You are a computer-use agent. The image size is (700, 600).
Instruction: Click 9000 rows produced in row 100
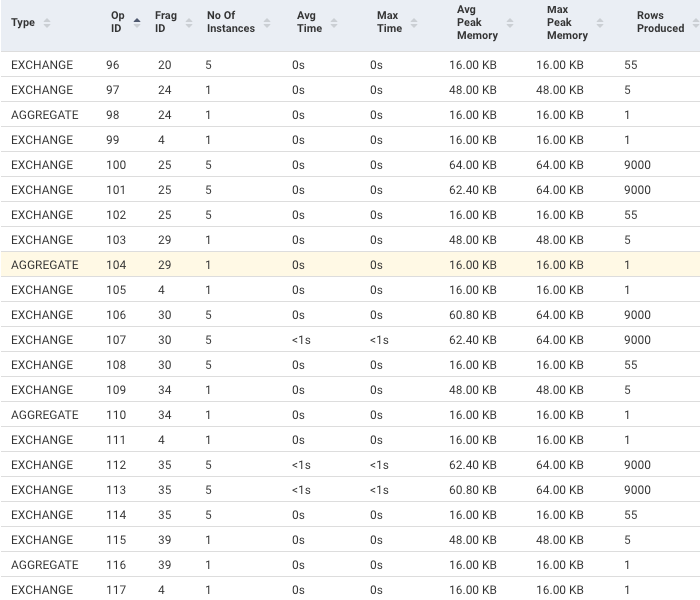coord(637,165)
